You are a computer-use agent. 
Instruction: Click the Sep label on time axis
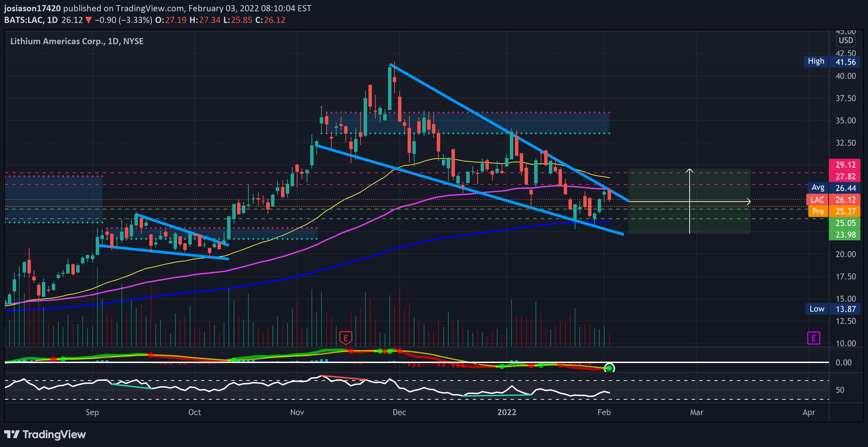click(x=92, y=412)
